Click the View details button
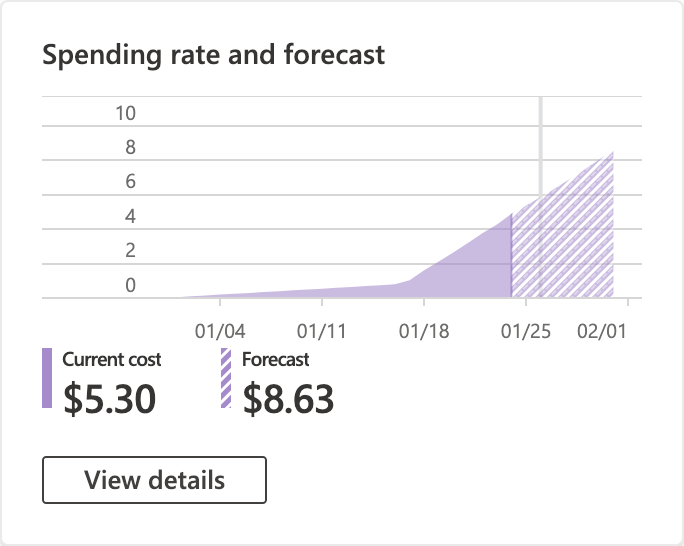The width and height of the screenshot is (684, 546). pos(154,480)
